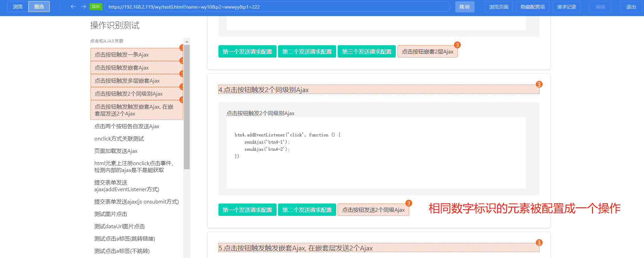Viewport: 644px width, 258px height.
Task: Click the forward arrow navigation icon
Action: (84, 7)
